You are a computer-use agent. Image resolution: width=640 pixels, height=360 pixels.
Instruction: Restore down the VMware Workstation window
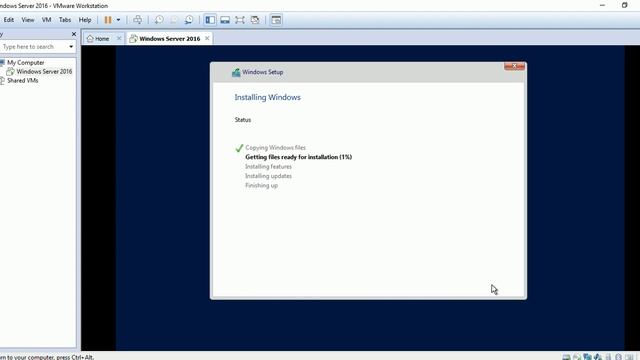(x=624, y=5)
